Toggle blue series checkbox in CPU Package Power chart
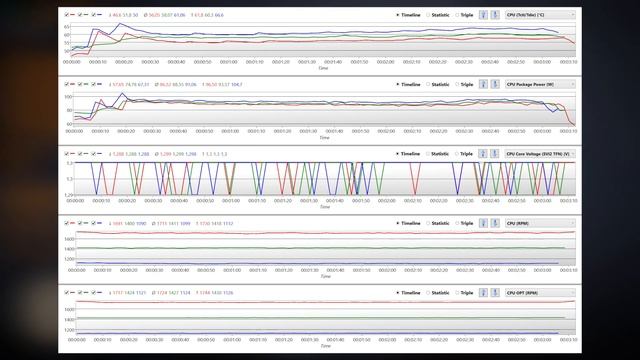The image size is (640, 360). click(93, 84)
